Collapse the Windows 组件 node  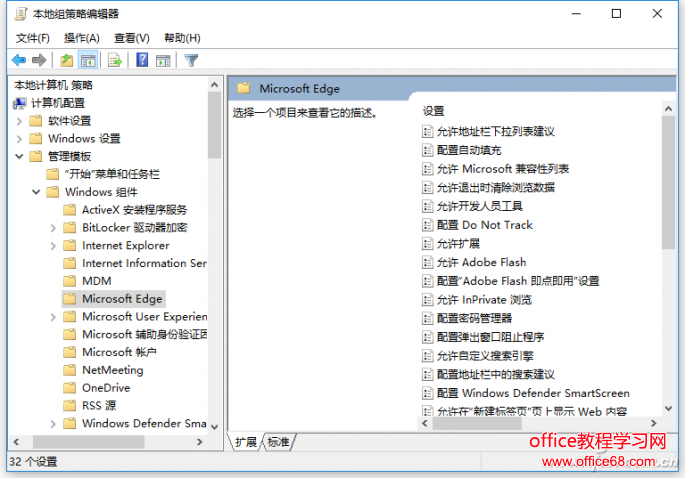36,192
